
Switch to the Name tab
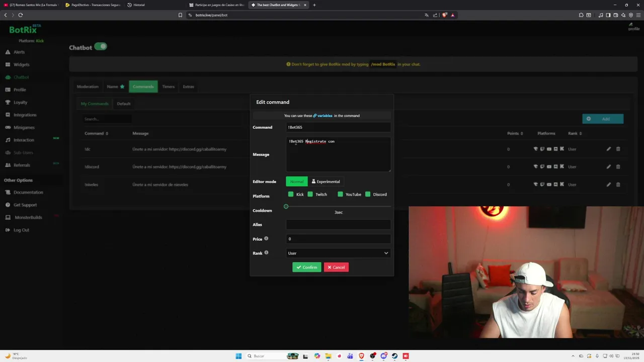115,86
